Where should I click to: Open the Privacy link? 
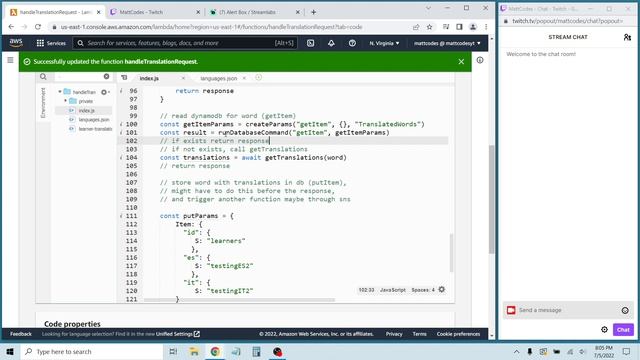(x=394, y=334)
